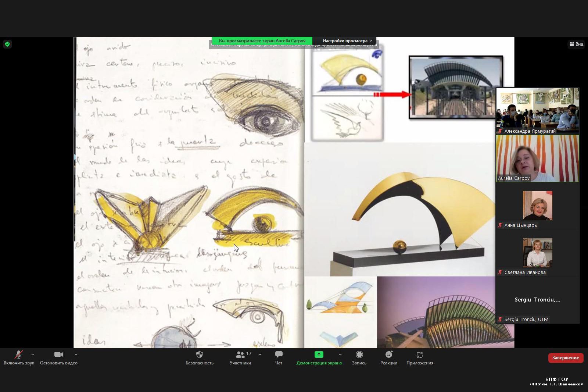
Task: Click green encryption shield icon
Action: 7,44
